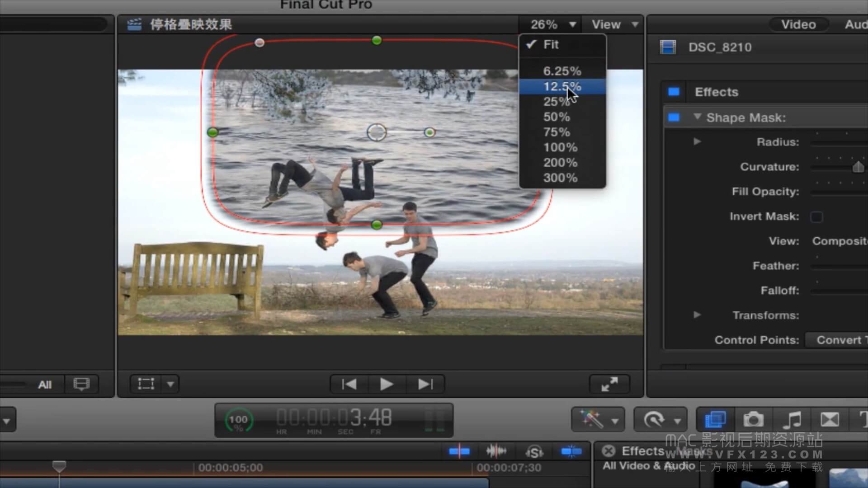Go to the next edit point
Image resolution: width=868 pixels, height=488 pixels.
(425, 385)
